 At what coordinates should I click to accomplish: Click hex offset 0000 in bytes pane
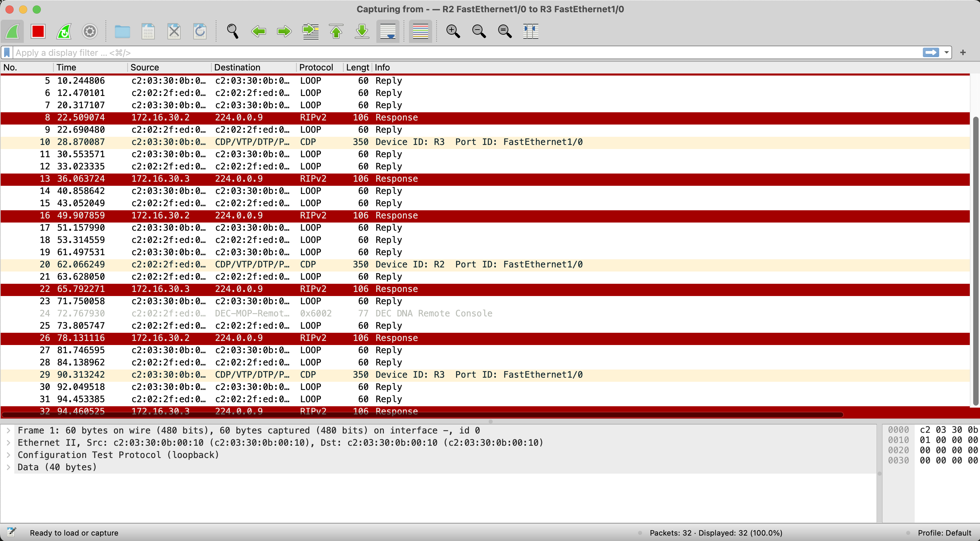coord(898,430)
